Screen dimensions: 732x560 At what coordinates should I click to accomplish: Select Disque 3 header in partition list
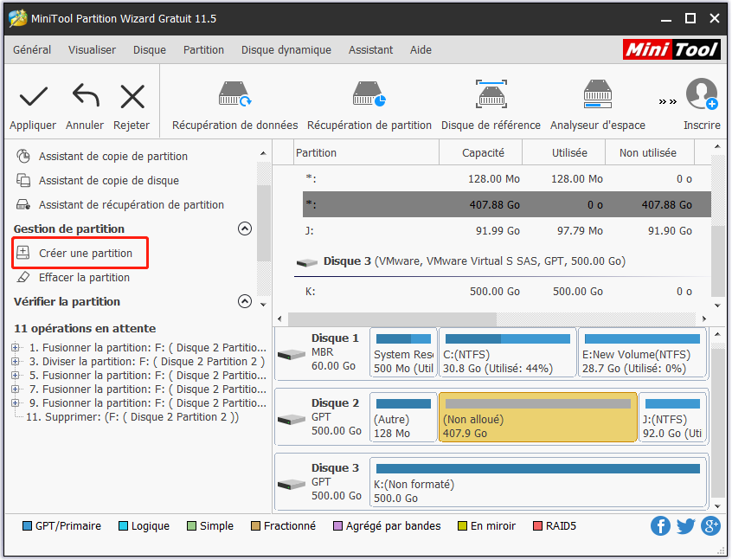(475, 261)
